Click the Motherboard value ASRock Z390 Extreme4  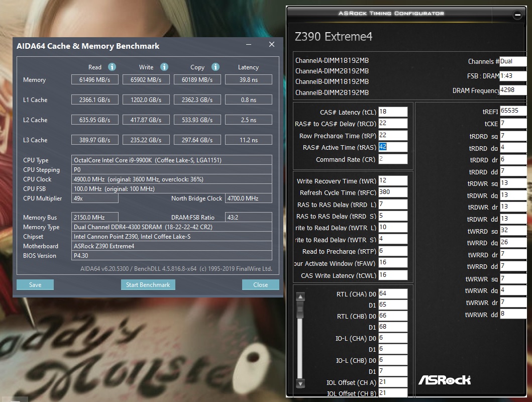click(172, 246)
